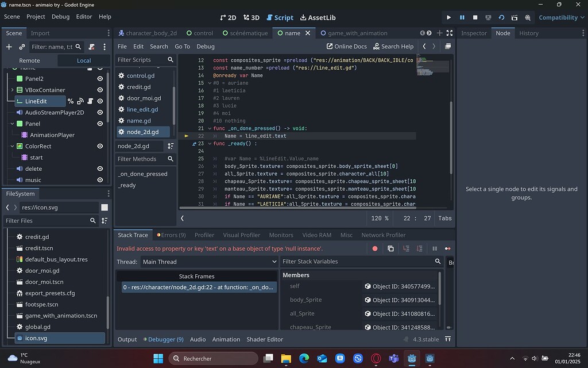Run the project using the play icon
Screen dimensions: 588x368
click(449, 17)
